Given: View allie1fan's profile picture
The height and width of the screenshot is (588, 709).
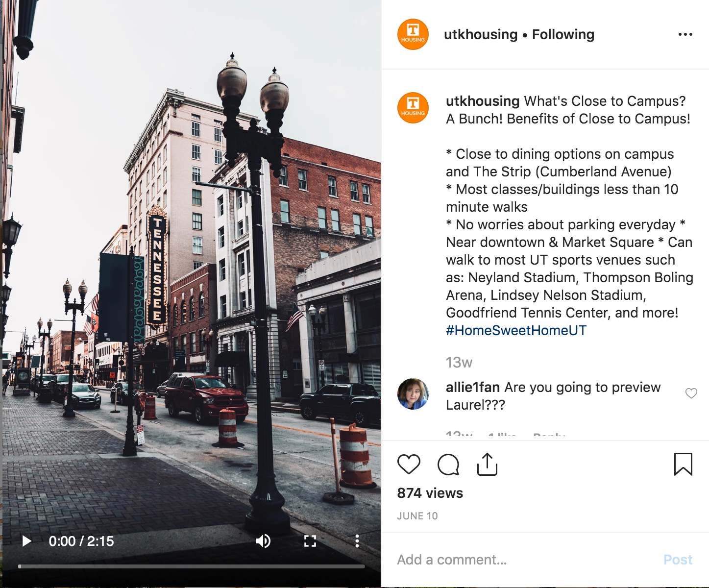Looking at the screenshot, I should tap(413, 394).
